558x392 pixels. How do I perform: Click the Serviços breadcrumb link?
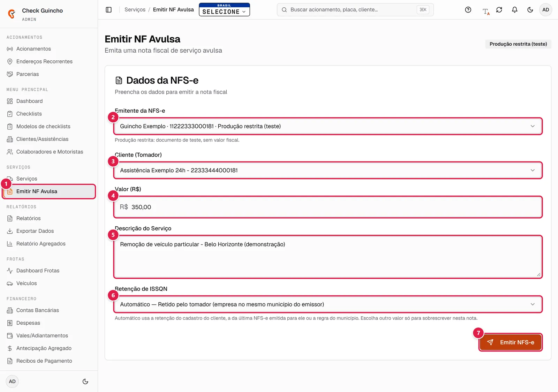pos(135,10)
